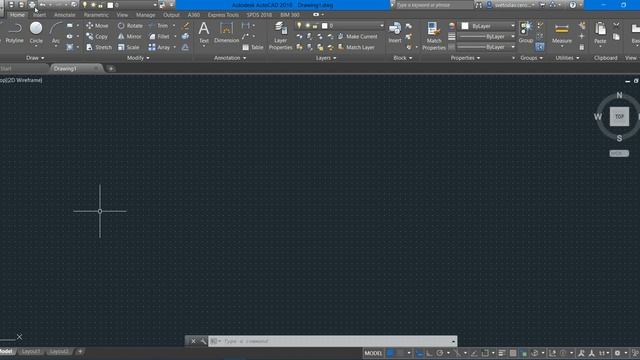Image resolution: width=640 pixels, height=360 pixels.
Task: Toggle lineweight display in status bar
Action: [x=502, y=353]
